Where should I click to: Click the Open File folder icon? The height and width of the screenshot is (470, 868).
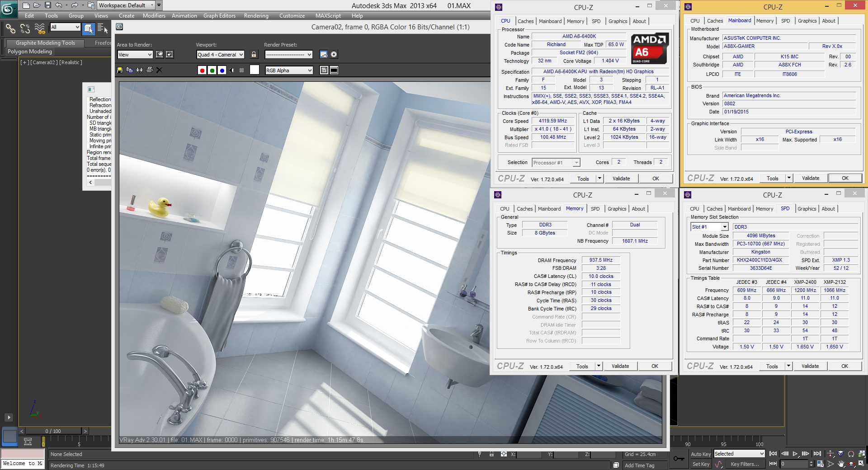pyautogui.click(x=37, y=5)
